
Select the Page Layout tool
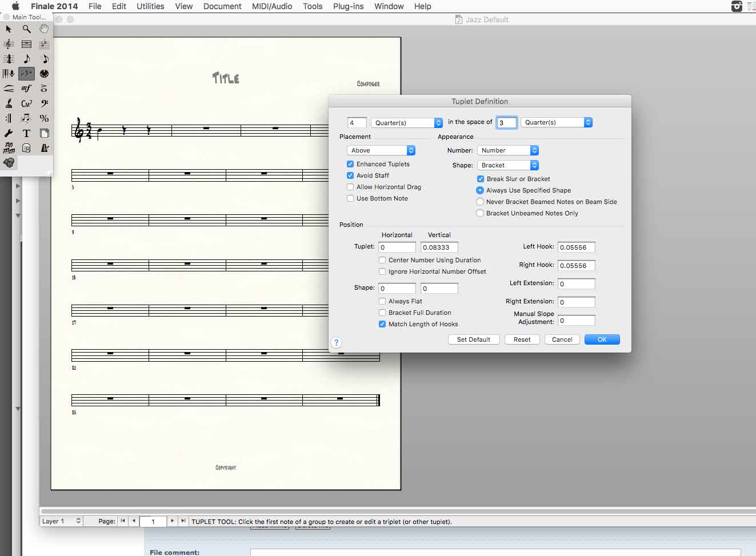44,133
